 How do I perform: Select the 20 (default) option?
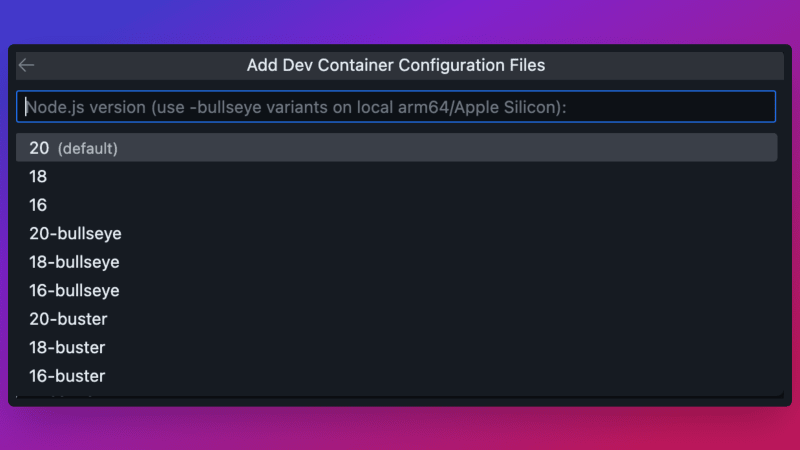click(396, 148)
